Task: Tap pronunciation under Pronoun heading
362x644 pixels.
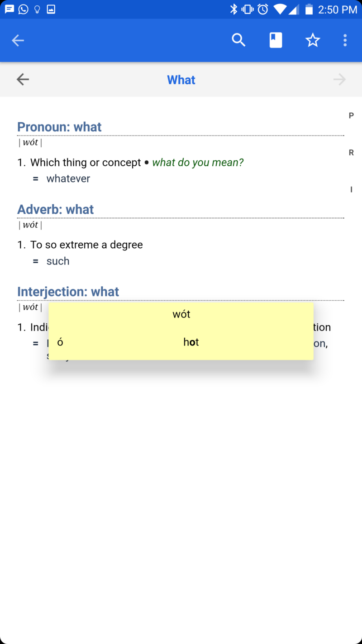Action: point(30,143)
